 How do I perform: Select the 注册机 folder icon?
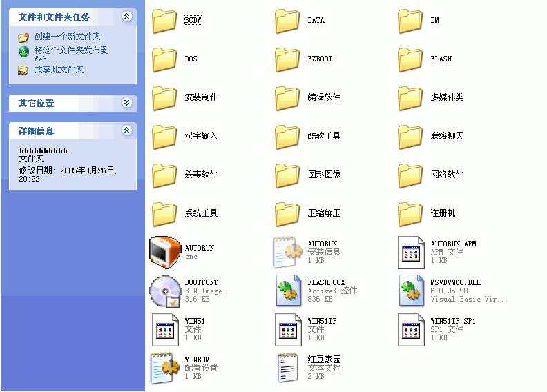tap(410, 215)
